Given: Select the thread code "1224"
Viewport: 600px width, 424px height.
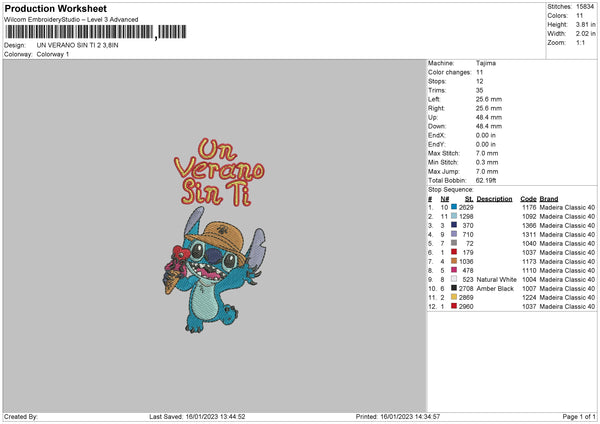Looking at the screenshot, I should tap(529, 297).
